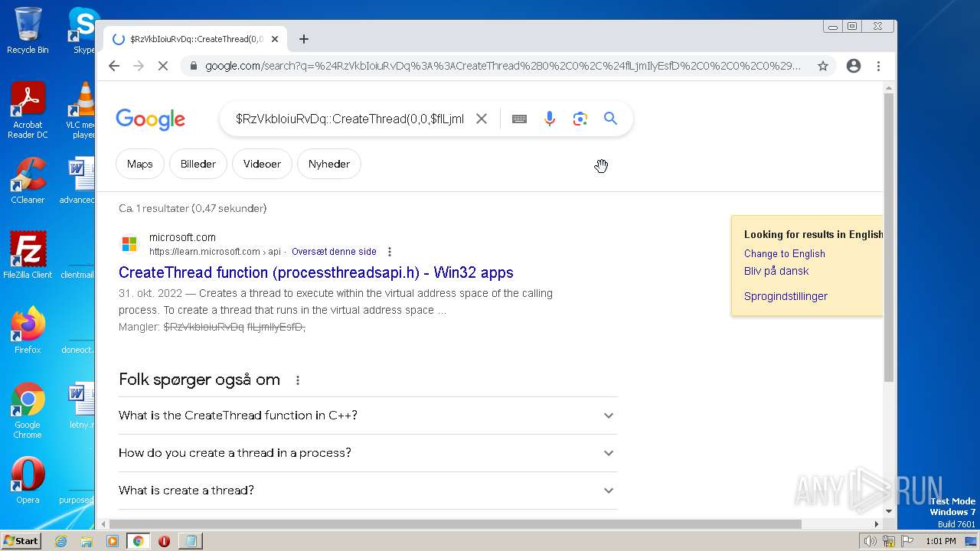Click the Microsoft favicon of the result

pyautogui.click(x=129, y=244)
